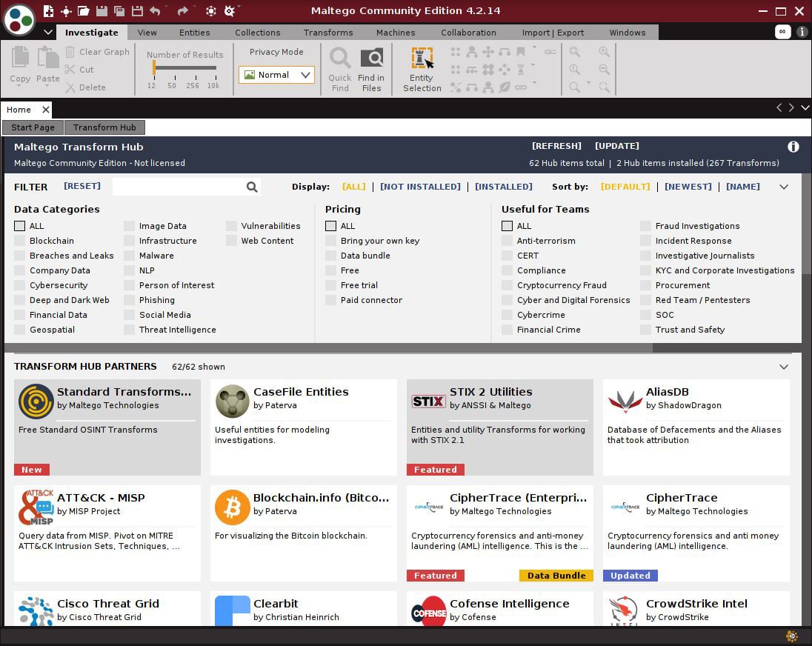Image resolution: width=812 pixels, height=646 pixels.
Task: Click the Paste clipboard icon
Action: click(x=47, y=58)
